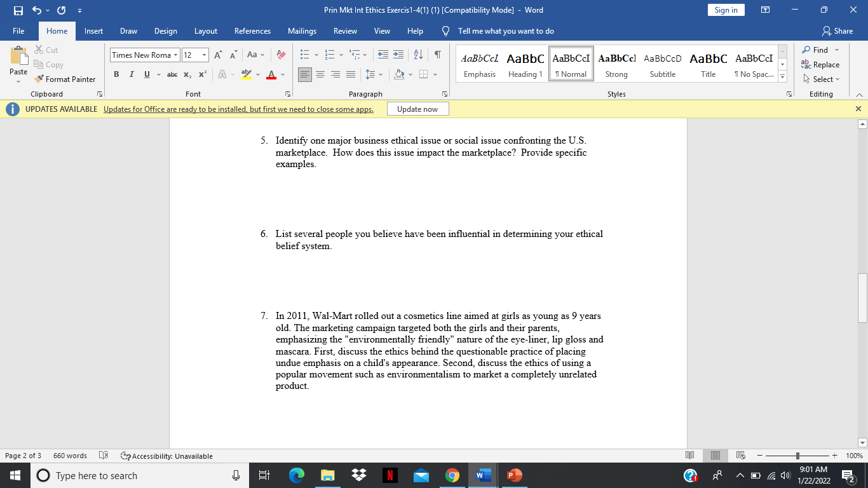Apply Italic formatting

pos(132,74)
